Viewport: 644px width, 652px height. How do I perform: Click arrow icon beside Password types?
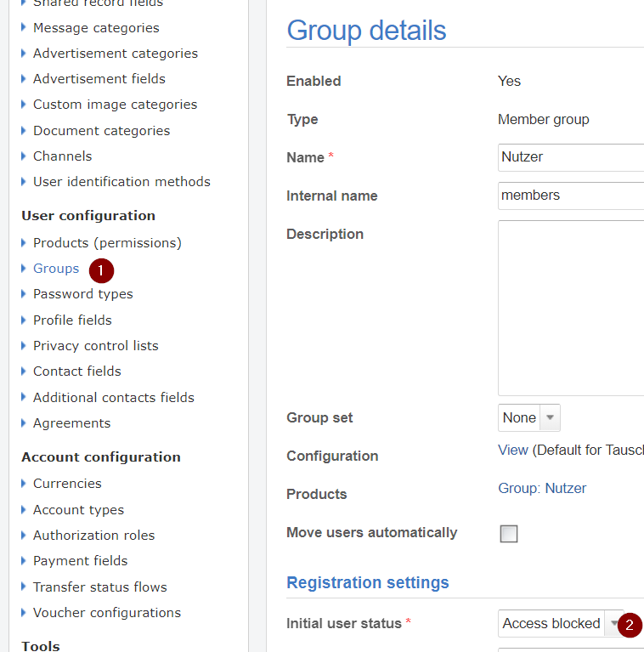pyautogui.click(x=24, y=294)
